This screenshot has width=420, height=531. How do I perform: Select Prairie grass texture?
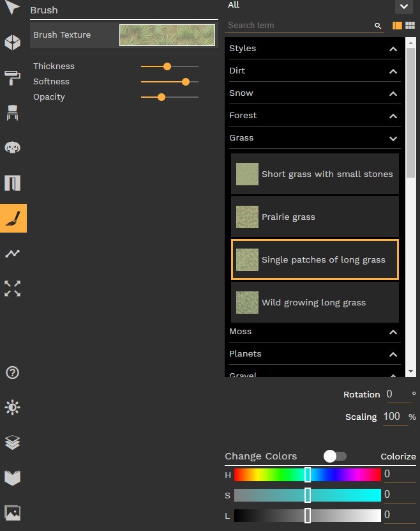click(x=315, y=217)
